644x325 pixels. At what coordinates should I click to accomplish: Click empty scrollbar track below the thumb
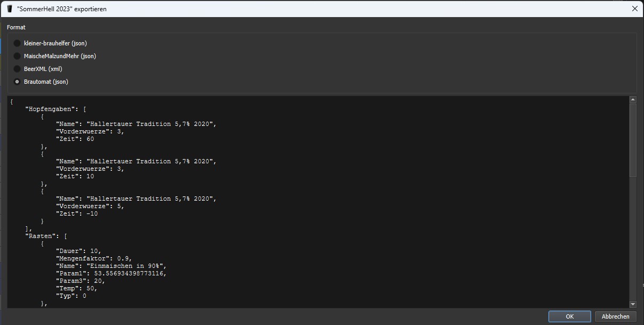click(633, 240)
